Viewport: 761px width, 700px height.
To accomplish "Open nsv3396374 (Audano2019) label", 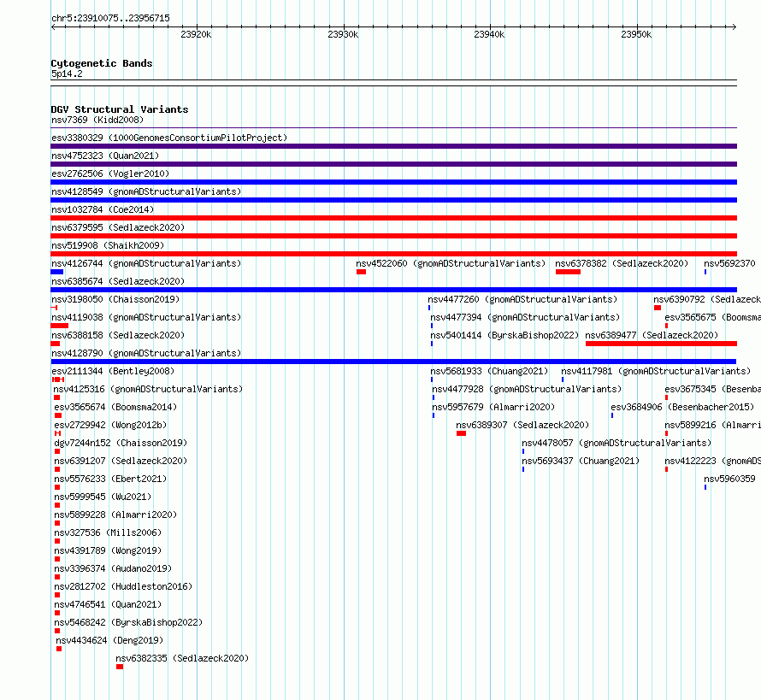I will pos(113,568).
